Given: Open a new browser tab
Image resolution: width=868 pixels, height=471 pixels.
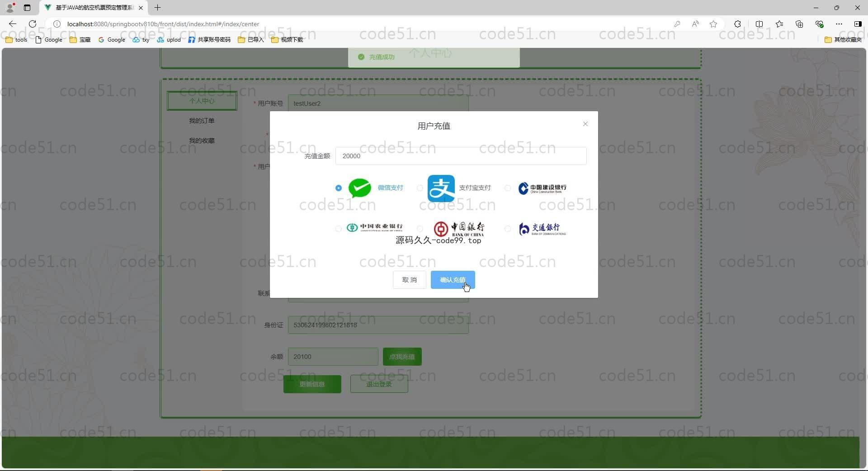Looking at the screenshot, I should tap(157, 8).
